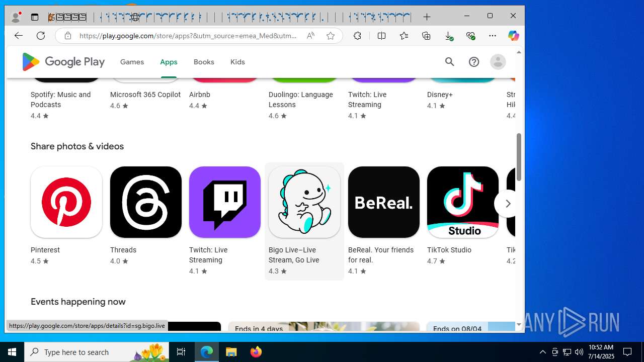Open Firefox from the taskbar
The height and width of the screenshot is (362, 644).
(256, 352)
